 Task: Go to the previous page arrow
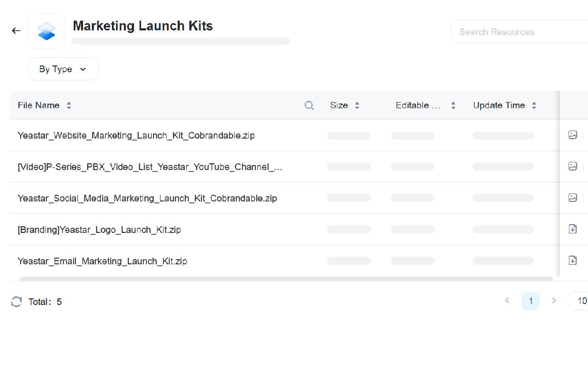[x=507, y=300]
